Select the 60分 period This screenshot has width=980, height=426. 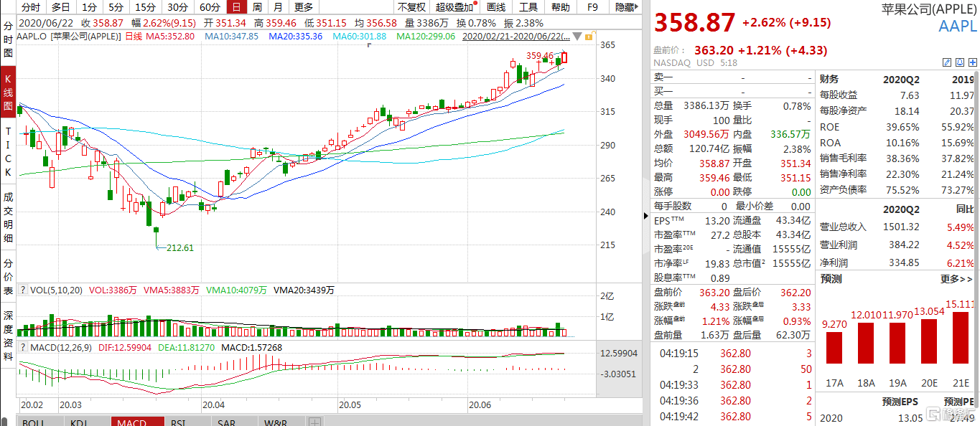coord(210,7)
